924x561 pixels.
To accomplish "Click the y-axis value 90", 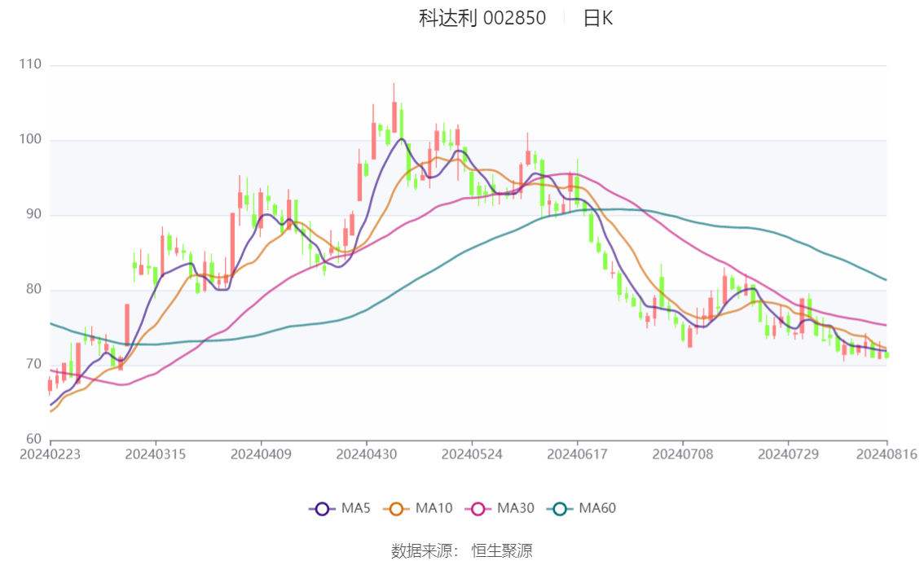I will pyautogui.click(x=33, y=214).
